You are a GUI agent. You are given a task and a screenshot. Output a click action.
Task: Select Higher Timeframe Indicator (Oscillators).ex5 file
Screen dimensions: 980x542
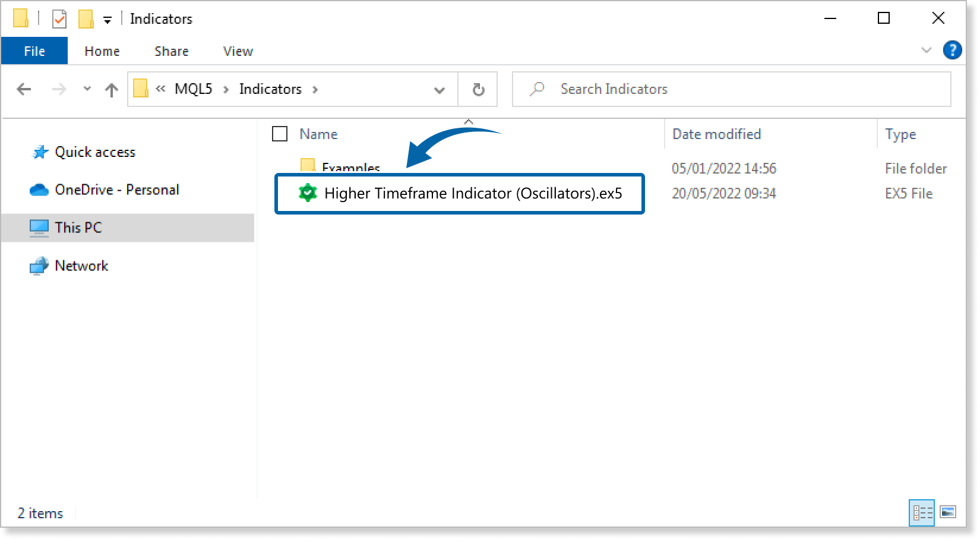coord(473,194)
